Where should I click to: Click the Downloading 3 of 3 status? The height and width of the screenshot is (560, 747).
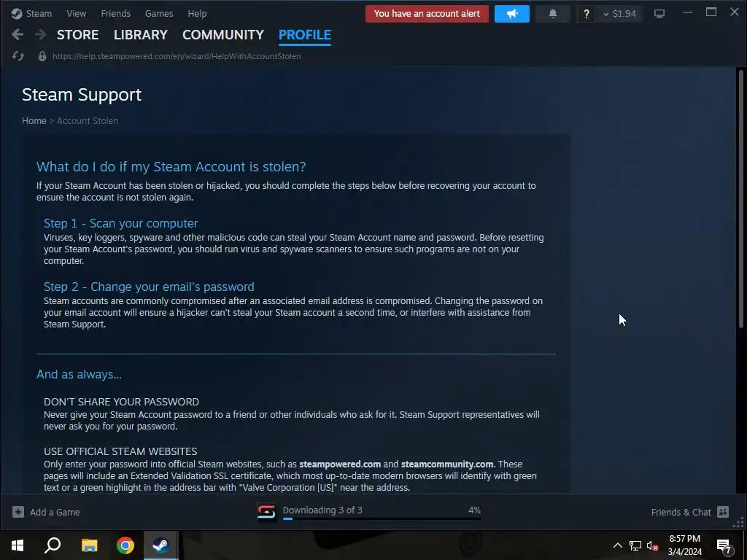tap(322, 510)
